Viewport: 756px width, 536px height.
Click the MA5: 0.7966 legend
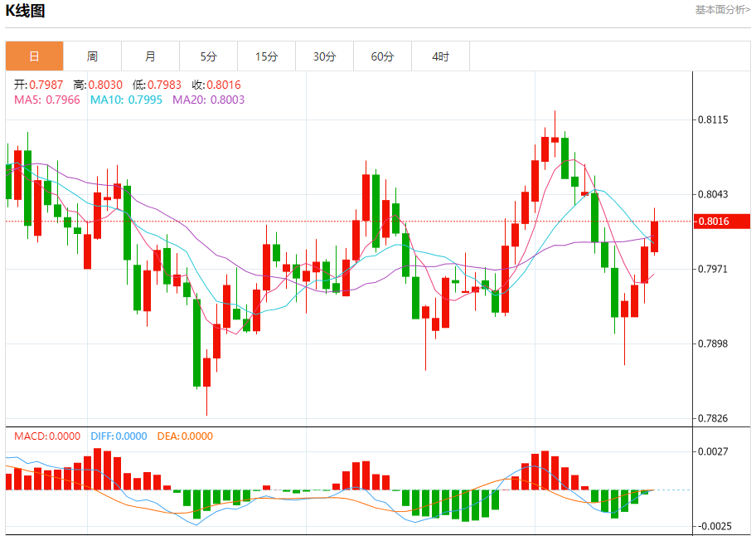47,100
